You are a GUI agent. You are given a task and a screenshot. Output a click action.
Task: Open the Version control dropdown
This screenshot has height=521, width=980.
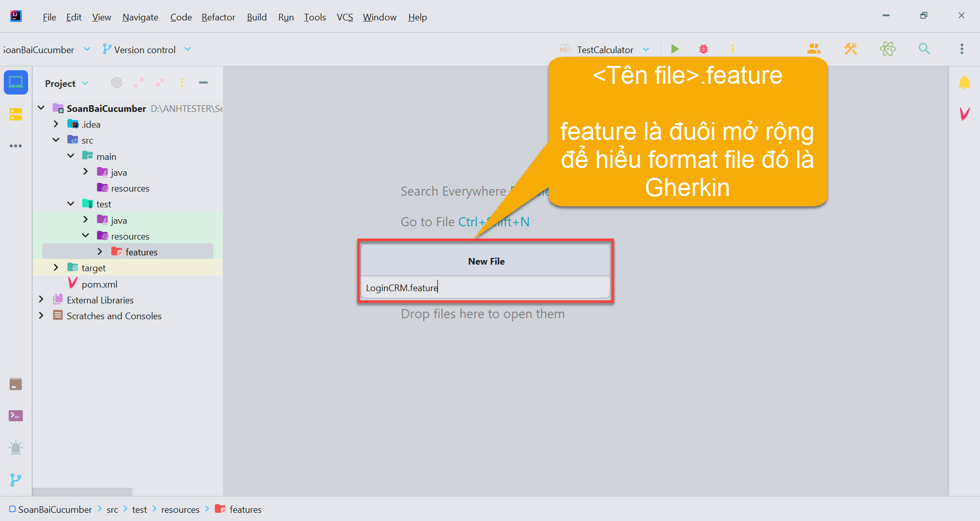tap(146, 50)
